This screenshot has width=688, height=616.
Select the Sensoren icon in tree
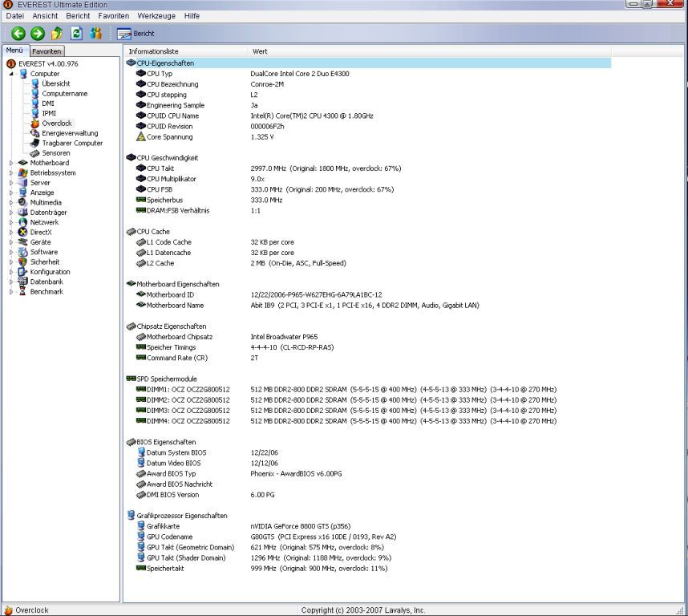click(x=35, y=153)
